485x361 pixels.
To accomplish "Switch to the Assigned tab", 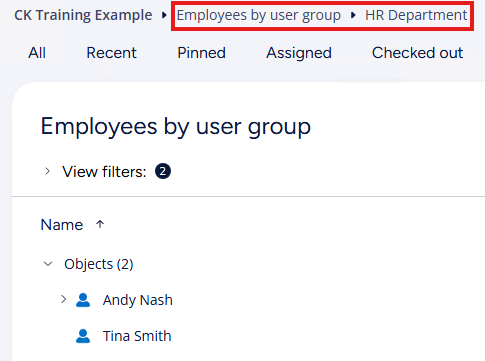I will click(x=299, y=53).
